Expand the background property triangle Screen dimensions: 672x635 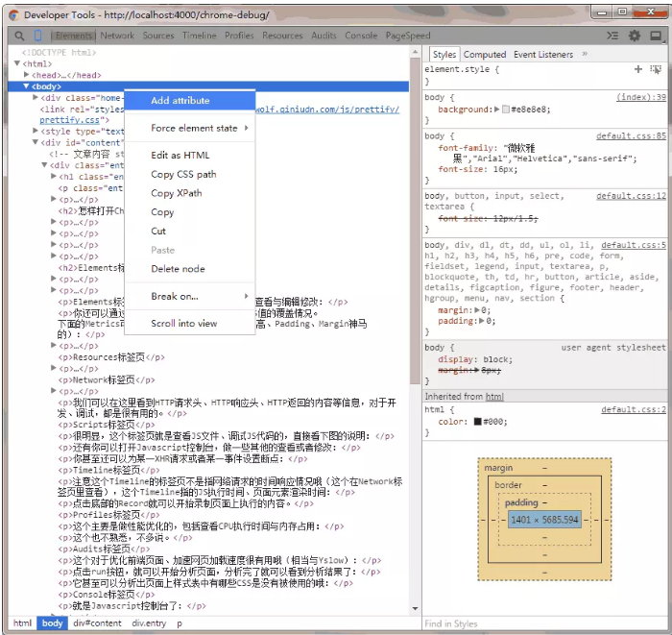(x=496, y=110)
